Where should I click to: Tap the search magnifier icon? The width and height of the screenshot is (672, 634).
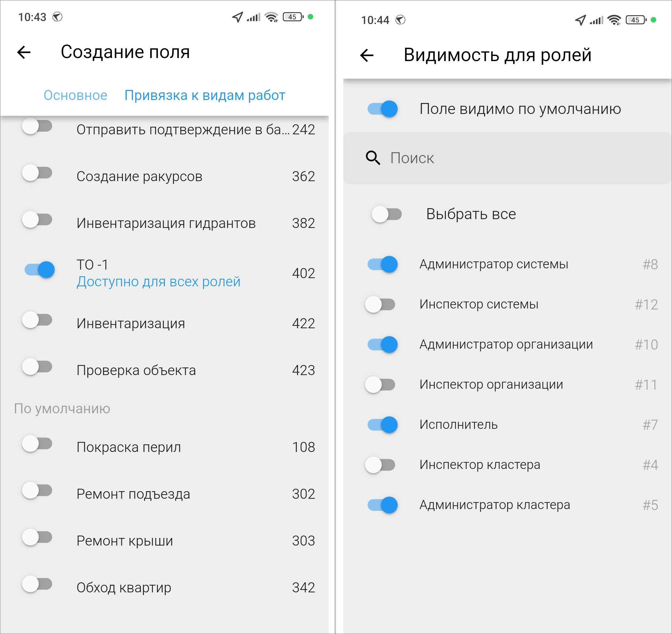click(x=373, y=158)
